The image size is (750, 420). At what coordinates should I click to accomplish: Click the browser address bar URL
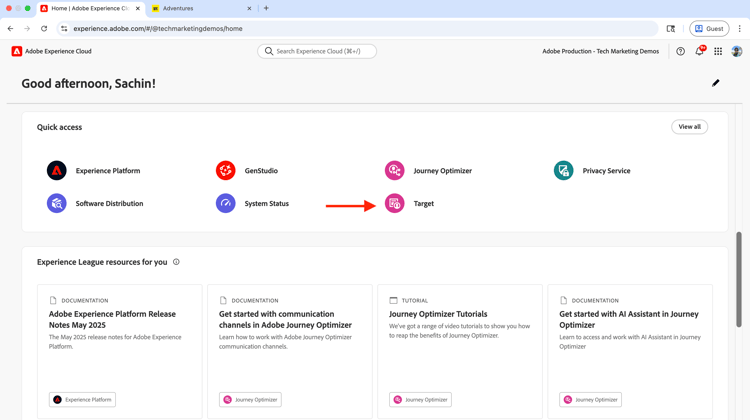pos(158,29)
